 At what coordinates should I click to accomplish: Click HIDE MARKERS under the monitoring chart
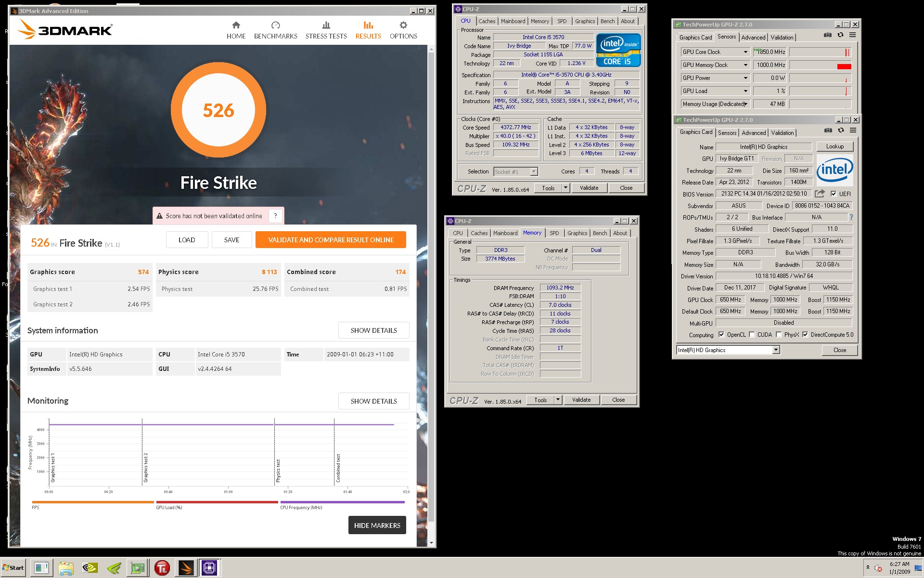tap(377, 525)
